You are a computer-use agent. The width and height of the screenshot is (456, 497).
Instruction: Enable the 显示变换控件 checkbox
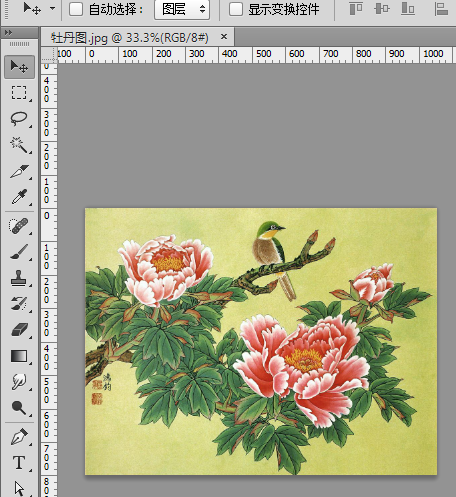(x=236, y=9)
